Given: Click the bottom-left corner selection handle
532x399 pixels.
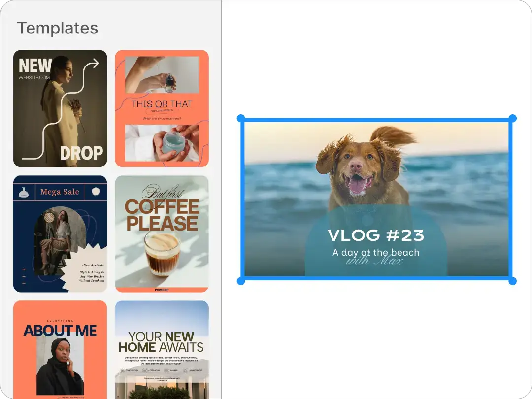Looking at the screenshot, I should 241,281.
